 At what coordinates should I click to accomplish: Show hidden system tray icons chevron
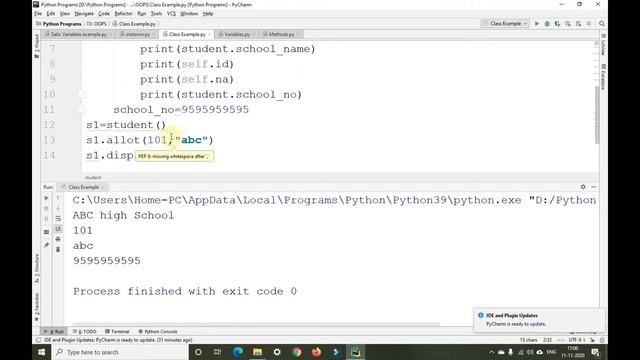491,352
